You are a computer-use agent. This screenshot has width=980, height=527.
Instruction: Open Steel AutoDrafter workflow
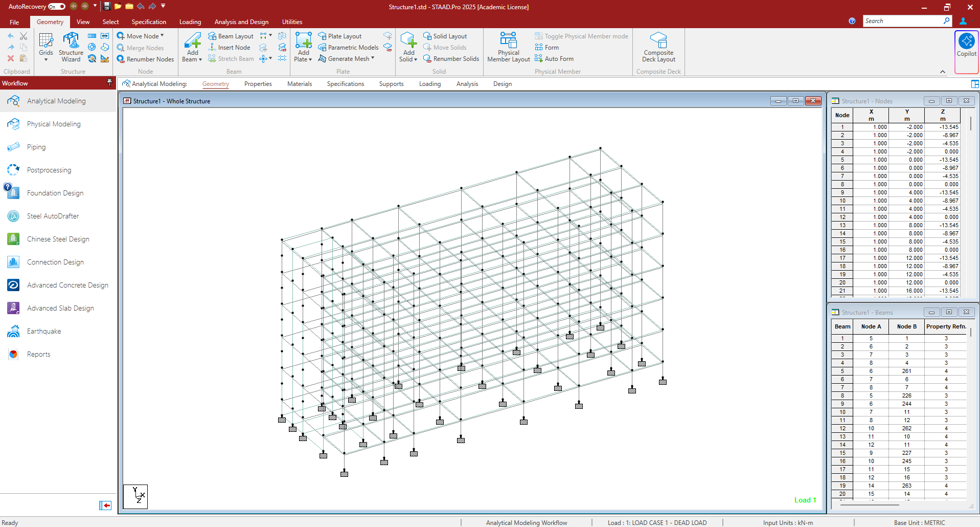pyautogui.click(x=53, y=216)
